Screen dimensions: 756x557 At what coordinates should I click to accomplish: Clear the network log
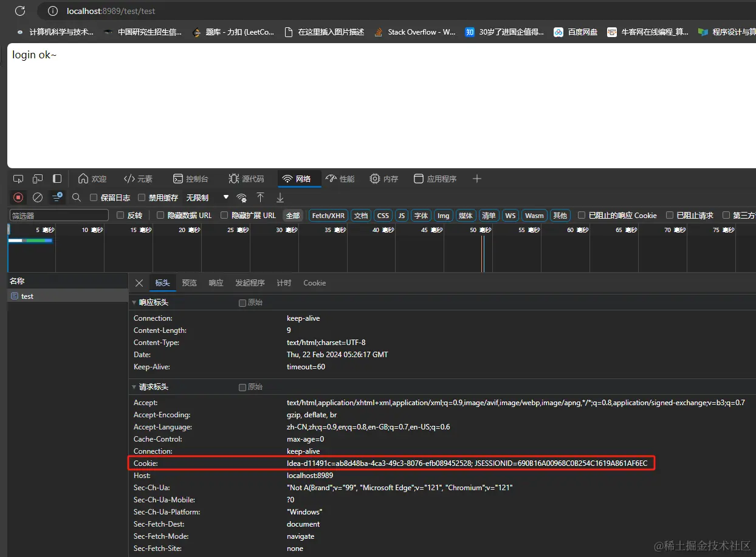pyautogui.click(x=38, y=197)
